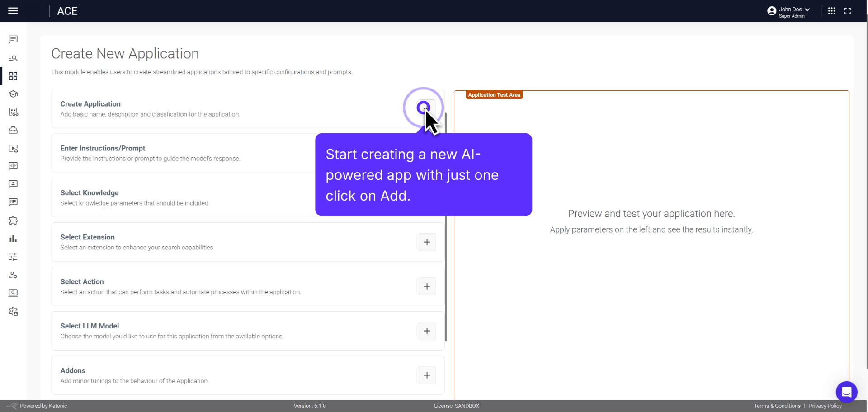
Task: Open the analytics bar-chart icon in sidebar
Action: 13,239
